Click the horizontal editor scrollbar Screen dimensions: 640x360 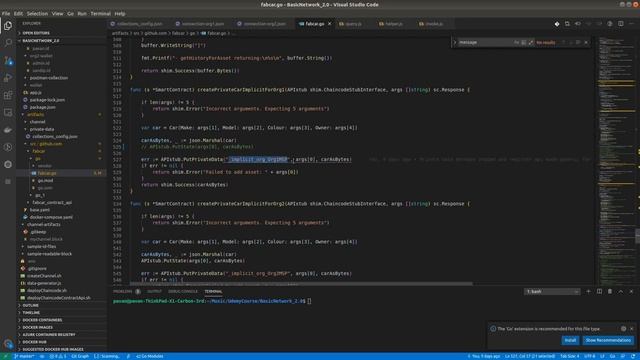[301, 283]
